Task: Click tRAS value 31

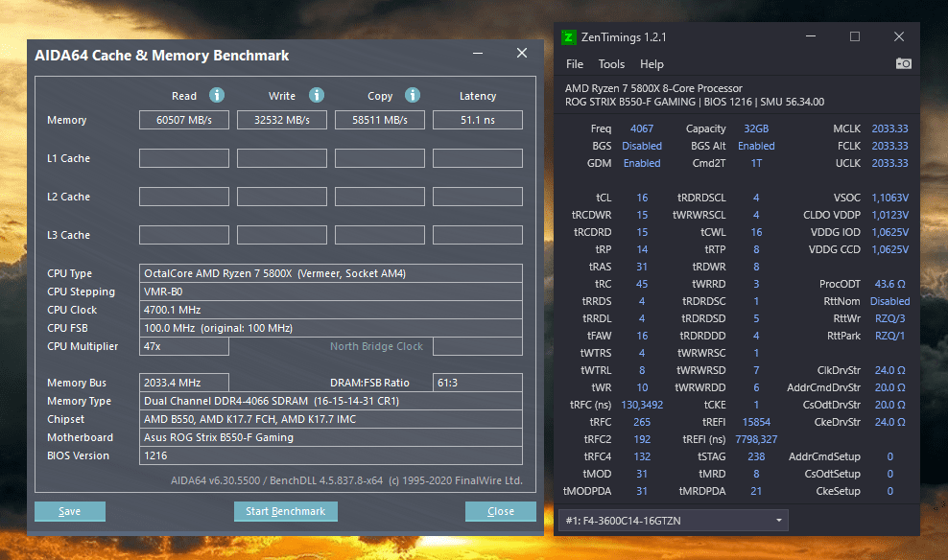Action: (642, 267)
